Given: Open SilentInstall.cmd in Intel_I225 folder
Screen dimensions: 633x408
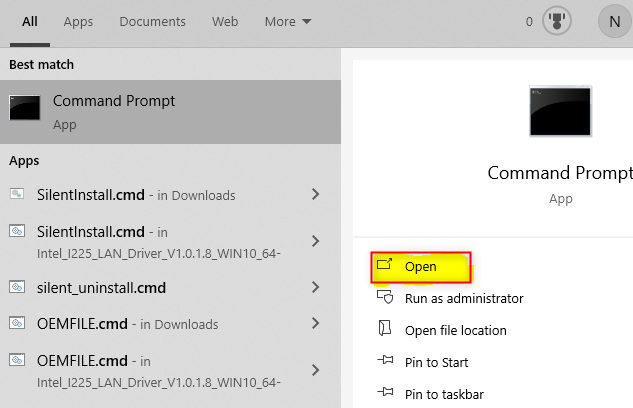Looking at the screenshot, I should click(158, 242).
